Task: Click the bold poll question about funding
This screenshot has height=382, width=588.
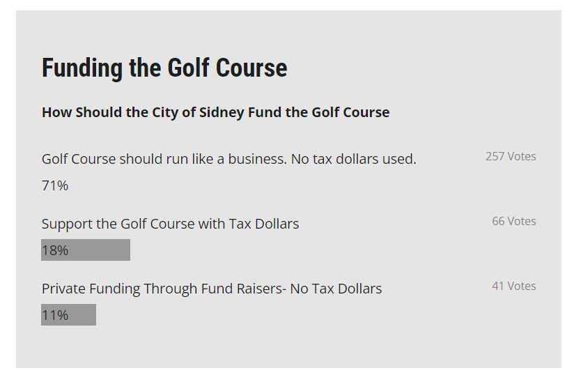Action: 215,112
